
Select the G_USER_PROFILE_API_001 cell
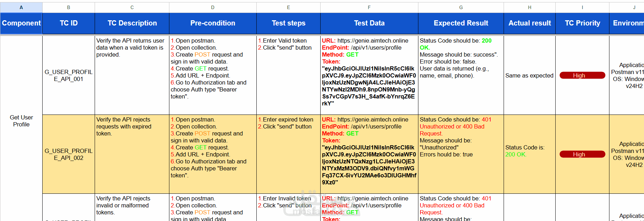pyautogui.click(x=68, y=75)
